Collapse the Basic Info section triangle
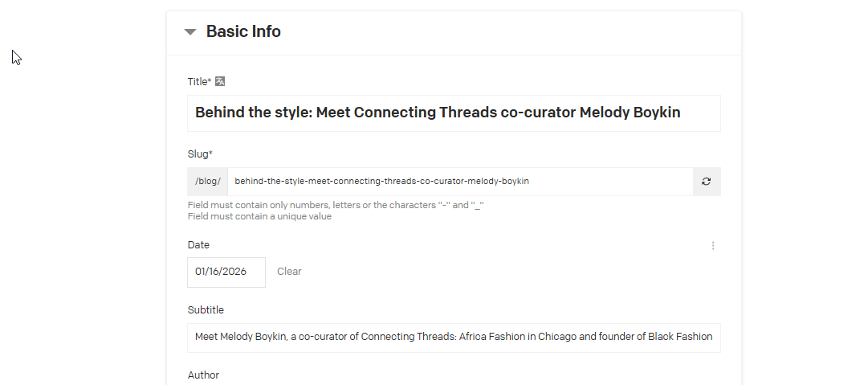 (x=190, y=32)
